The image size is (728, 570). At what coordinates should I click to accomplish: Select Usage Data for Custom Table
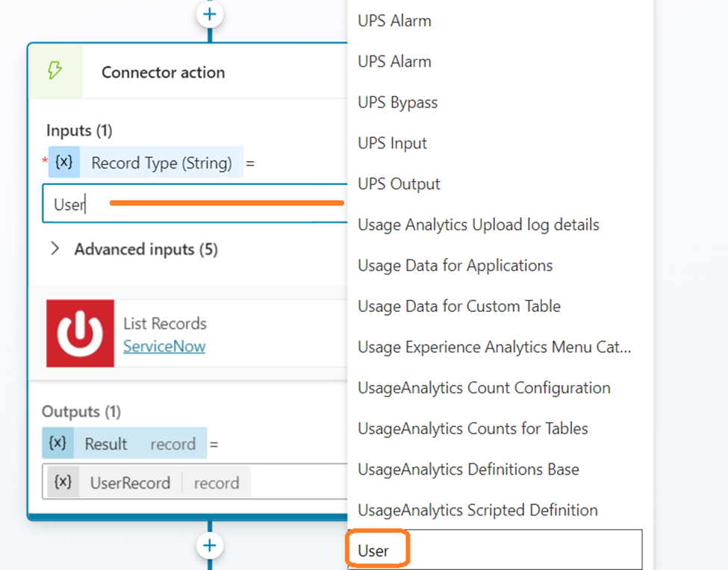[x=458, y=306]
